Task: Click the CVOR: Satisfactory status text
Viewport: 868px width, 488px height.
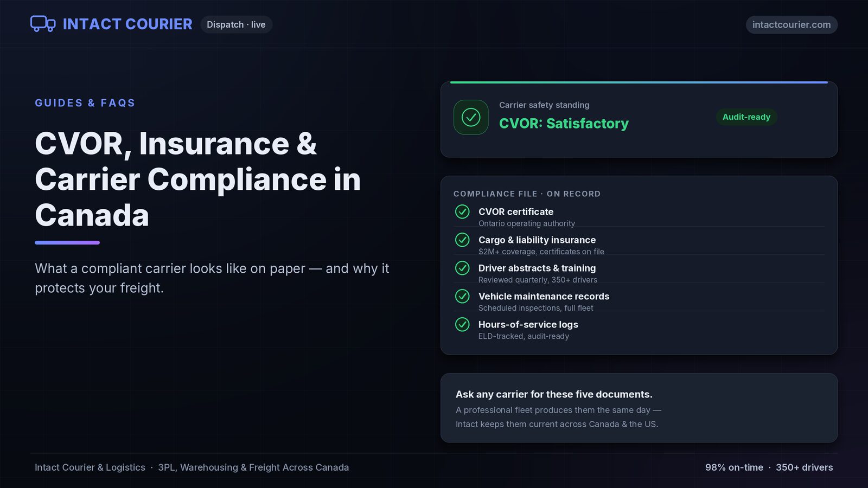Action: click(x=564, y=124)
